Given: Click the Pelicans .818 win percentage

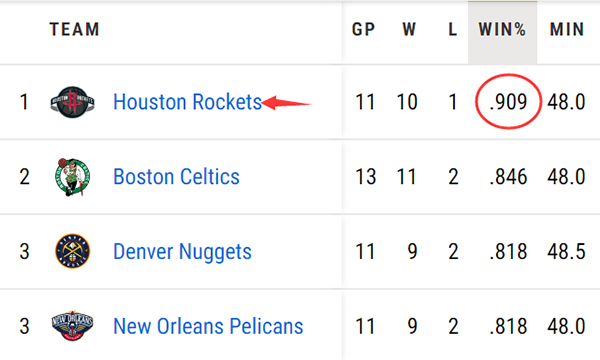Looking at the screenshot, I should (509, 326).
